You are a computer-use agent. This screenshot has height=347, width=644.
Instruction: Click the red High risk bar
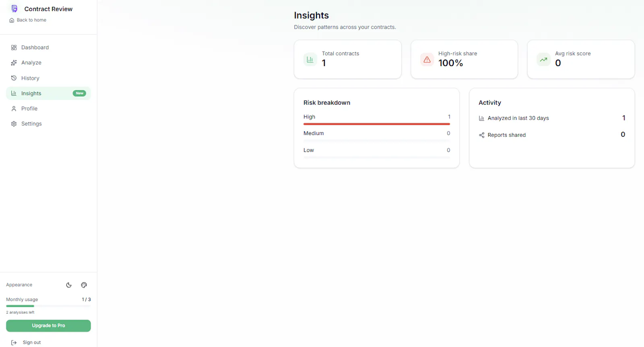(377, 124)
